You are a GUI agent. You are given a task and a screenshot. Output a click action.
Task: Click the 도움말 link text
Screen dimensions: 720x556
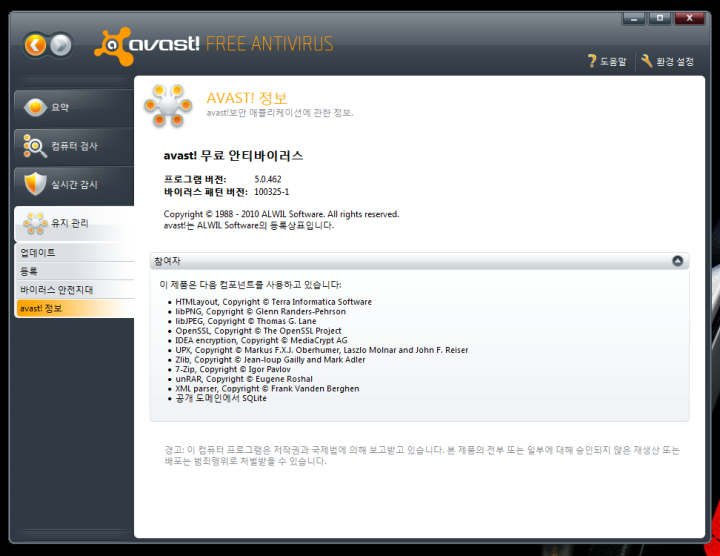tap(613, 62)
